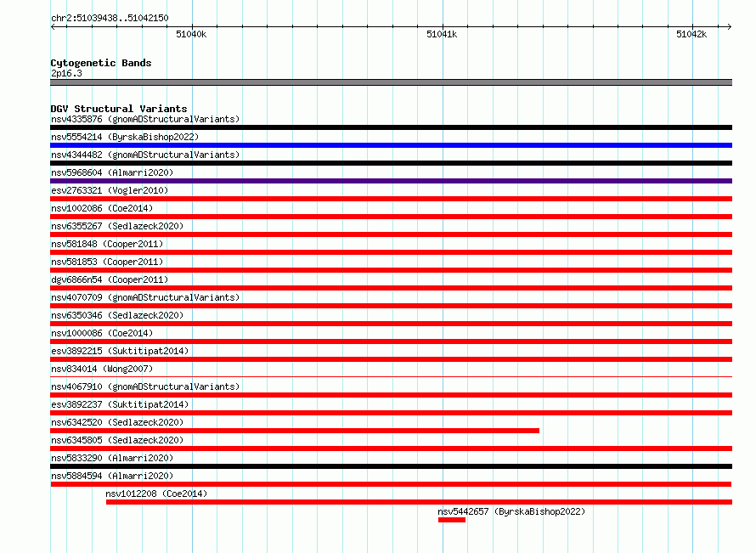Viewport: 756px width, 553px height.
Task: Click the 51042k ruler tick label
Action: [x=691, y=34]
